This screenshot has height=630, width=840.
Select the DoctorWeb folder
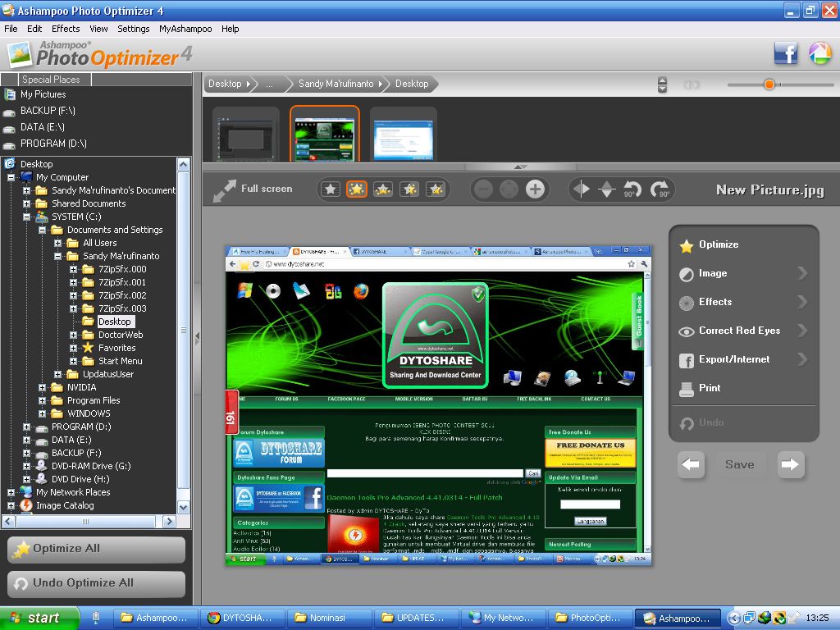point(121,335)
